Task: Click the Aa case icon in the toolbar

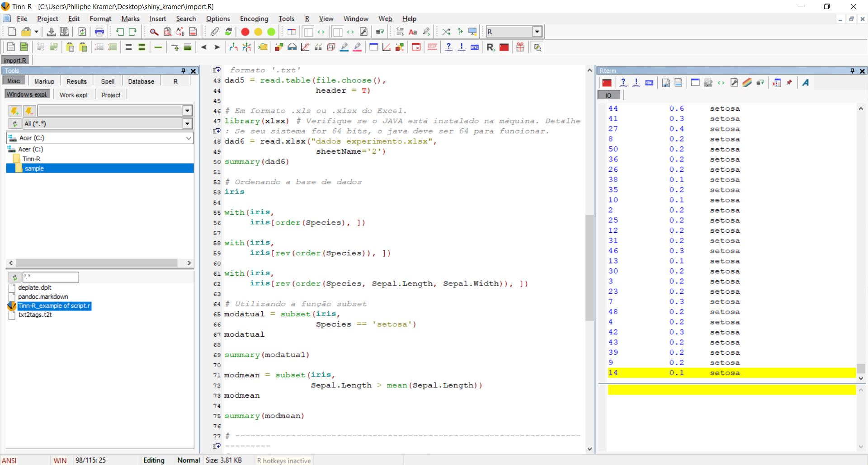Action: [413, 32]
